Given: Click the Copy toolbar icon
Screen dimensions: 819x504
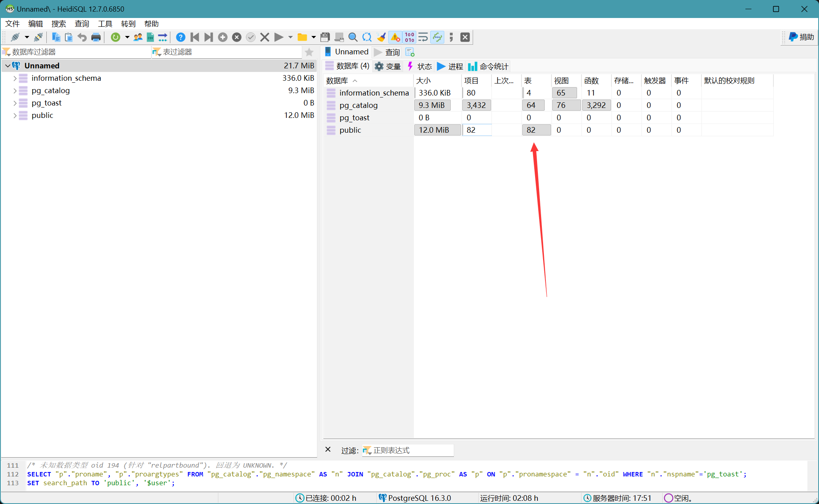Looking at the screenshot, I should [x=56, y=37].
